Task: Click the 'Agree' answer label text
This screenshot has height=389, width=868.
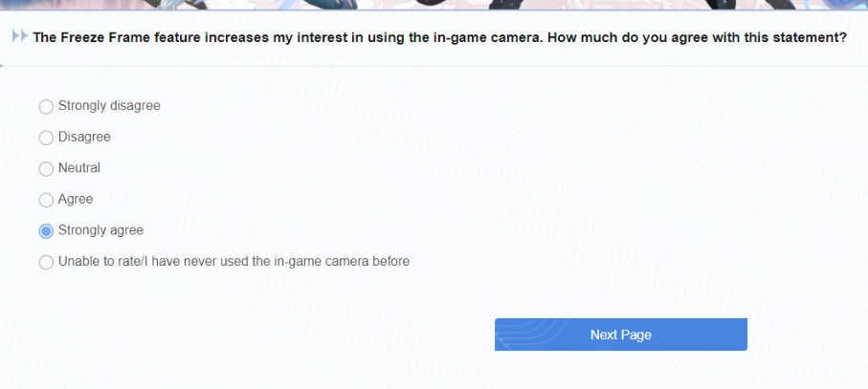Action: pyautogui.click(x=76, y=200)
